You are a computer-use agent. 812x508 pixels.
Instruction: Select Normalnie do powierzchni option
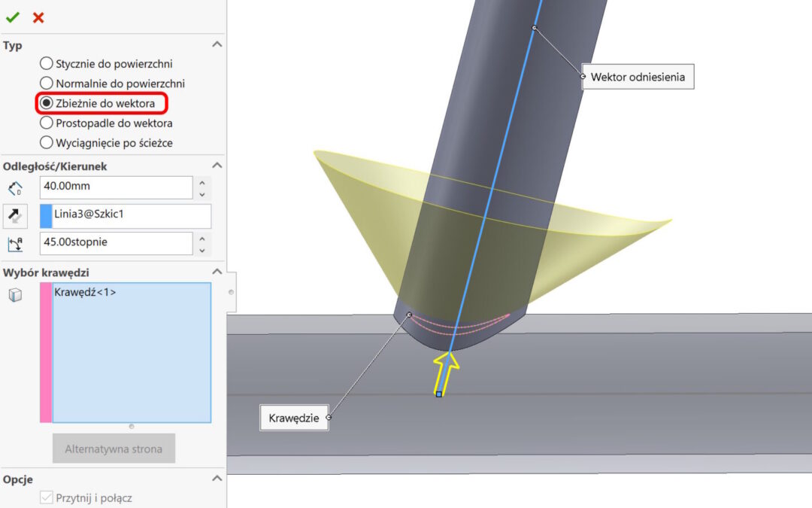(47, 84)
